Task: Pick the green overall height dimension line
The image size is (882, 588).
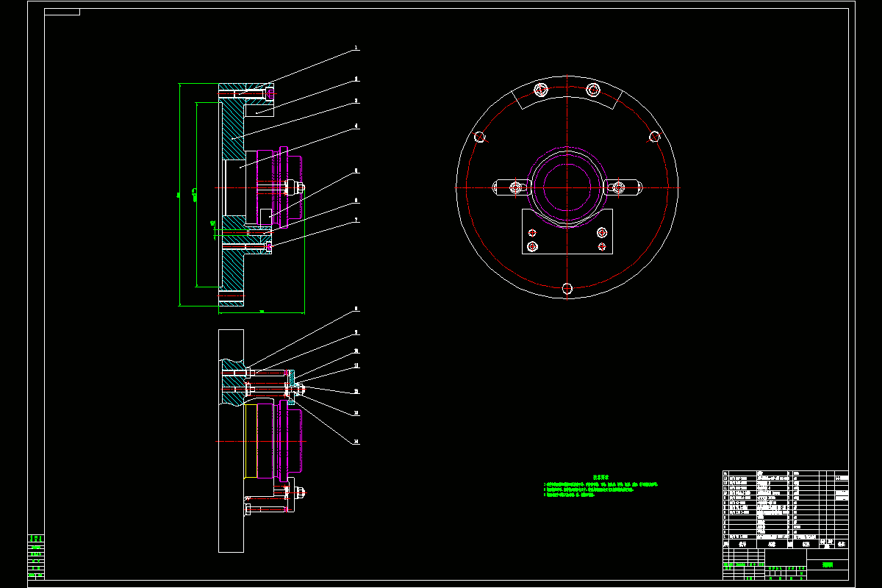Action: pyautogui.click(x=179, y=195)
